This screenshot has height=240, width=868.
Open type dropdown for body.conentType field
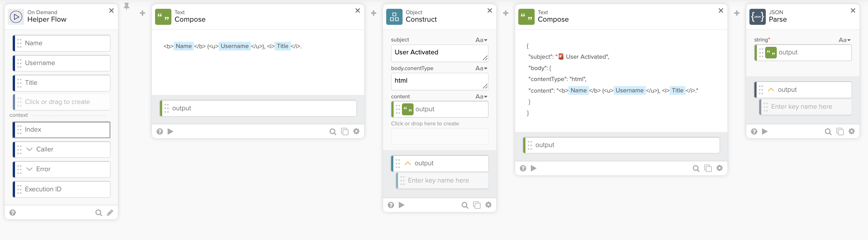click(481, 68)
